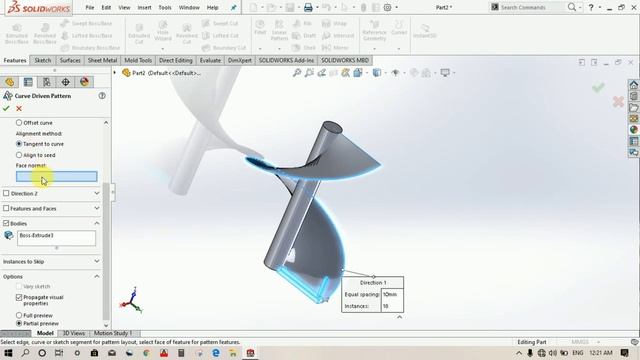The height and width of the screenshot is (360, 640).
Task: Collapse the Bodies section chevron
Action: point(97,223)
